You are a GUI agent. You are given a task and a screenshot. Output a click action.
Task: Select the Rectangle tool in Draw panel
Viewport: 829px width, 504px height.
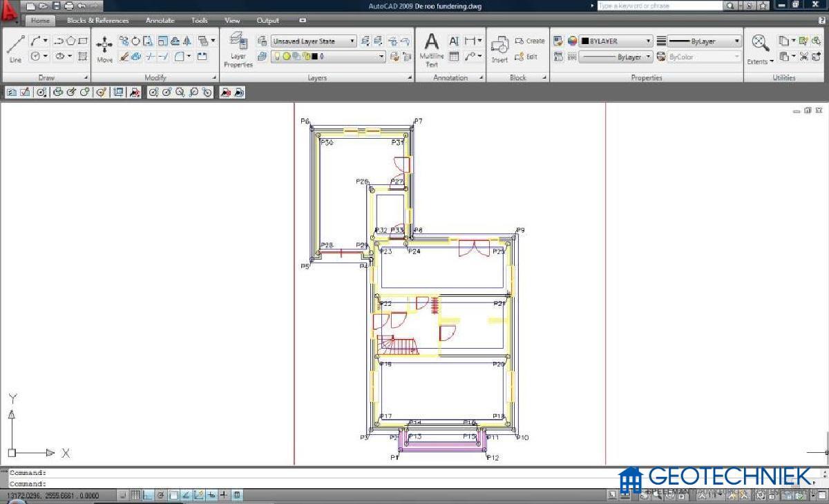click(83, 41)
